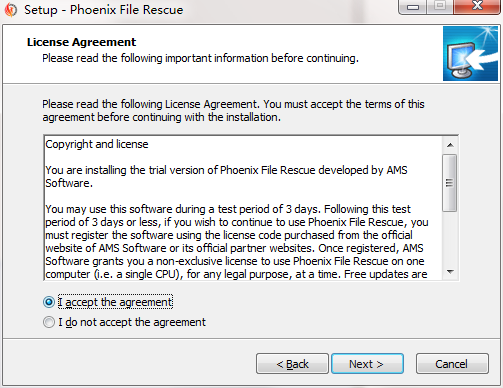Click the "License Agreement" heading
Screen dimensions: 503x388
click(x=81, y=42)
